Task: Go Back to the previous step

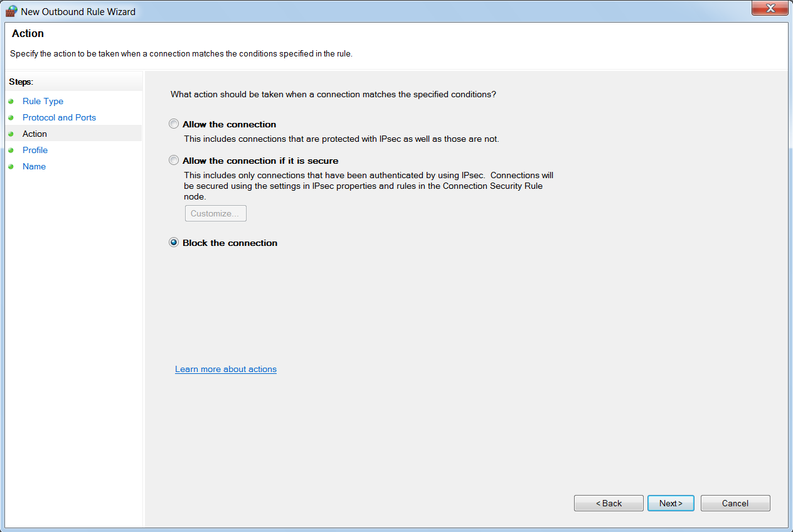Action: click(609, 503)
